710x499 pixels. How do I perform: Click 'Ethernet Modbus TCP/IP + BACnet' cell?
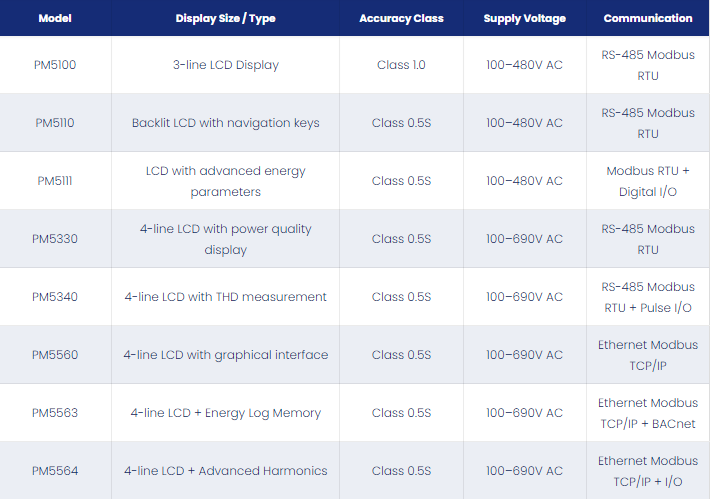click(648, 413)
